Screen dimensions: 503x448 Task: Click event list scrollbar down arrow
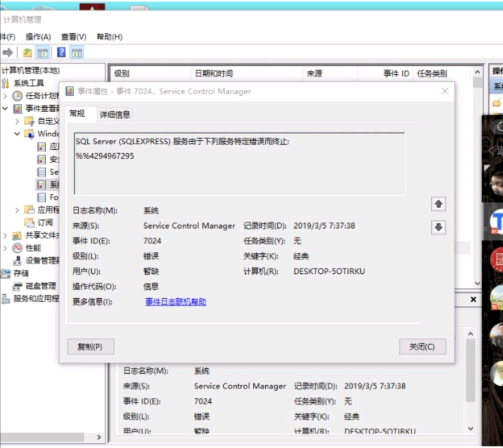coord(478,283)
